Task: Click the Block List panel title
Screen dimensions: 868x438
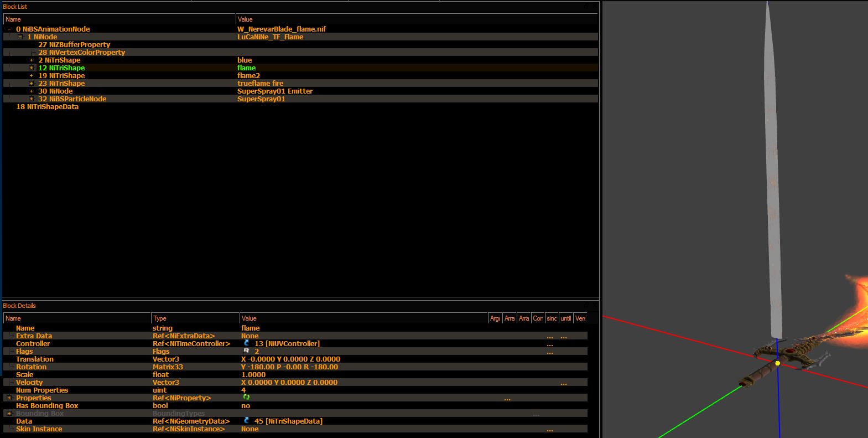Action: click(x=15, y=7)
